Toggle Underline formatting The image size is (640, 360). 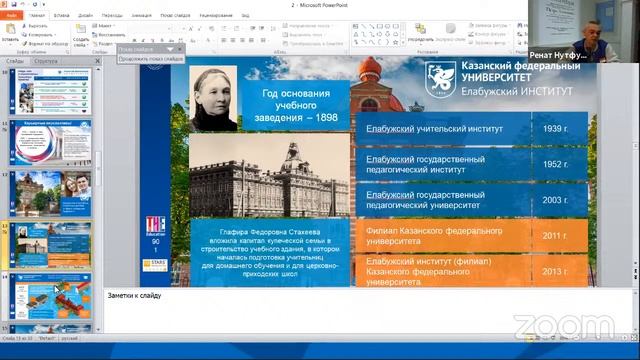[153, 41]
